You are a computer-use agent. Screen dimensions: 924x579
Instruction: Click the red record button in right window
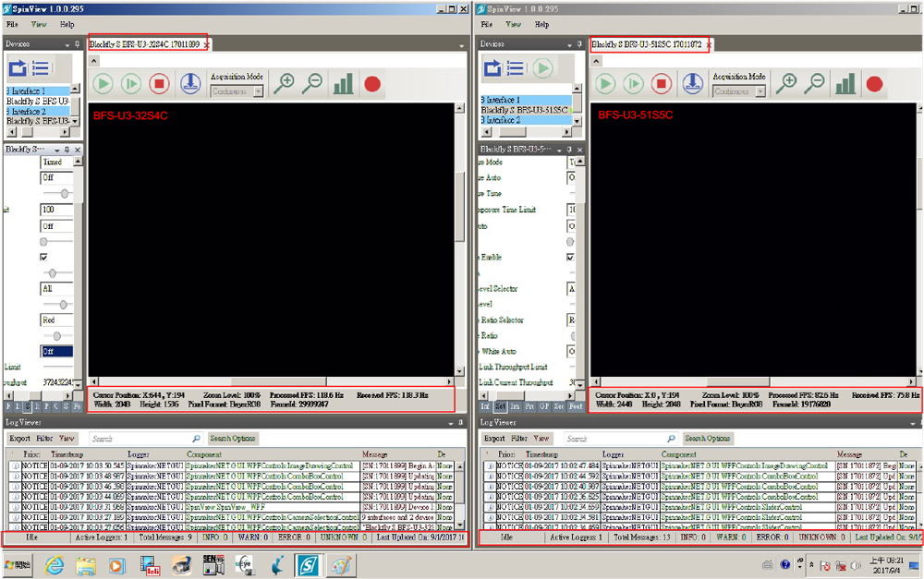click(874, 84)
